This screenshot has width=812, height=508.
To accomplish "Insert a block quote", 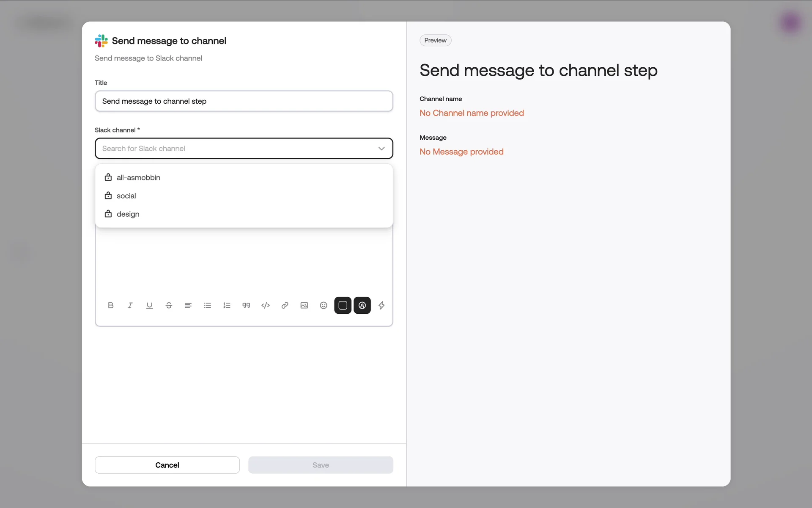I will (x=246, y=305).
